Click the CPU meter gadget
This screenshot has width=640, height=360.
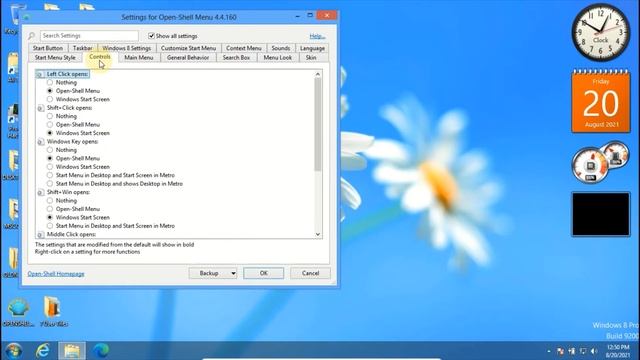pyautogui.click(x=600, y=162)
